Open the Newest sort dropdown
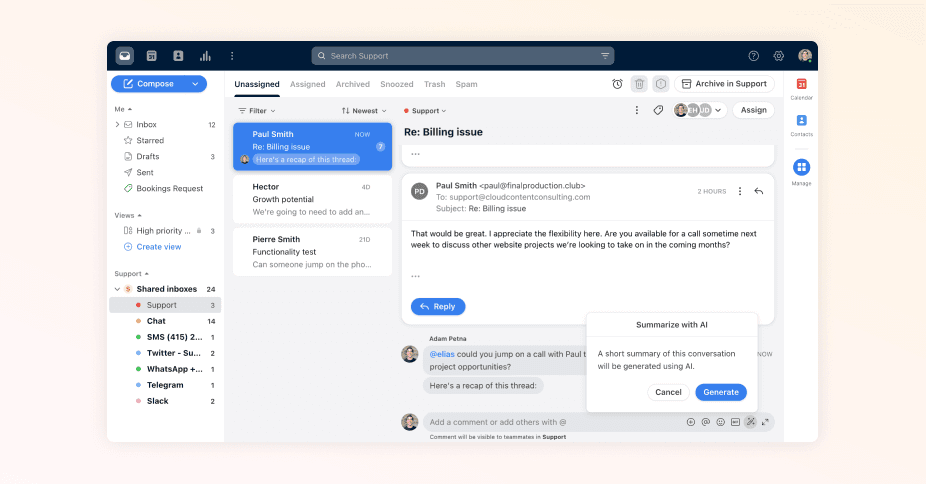 pos(364,111)
